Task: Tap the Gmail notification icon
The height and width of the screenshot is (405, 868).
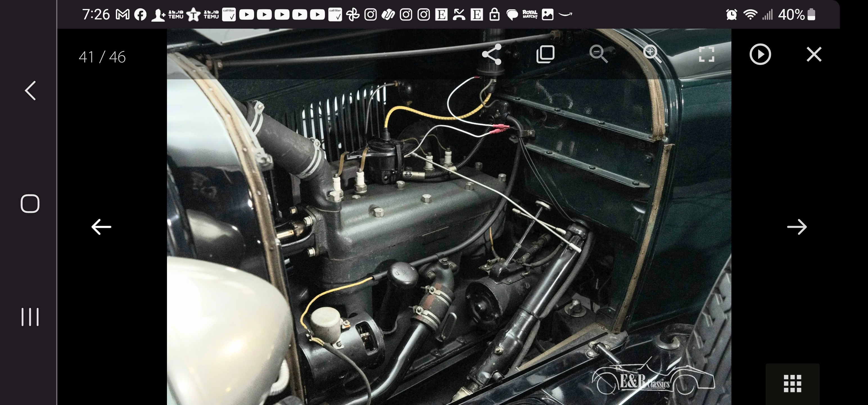Action: (x=123, y=15)
